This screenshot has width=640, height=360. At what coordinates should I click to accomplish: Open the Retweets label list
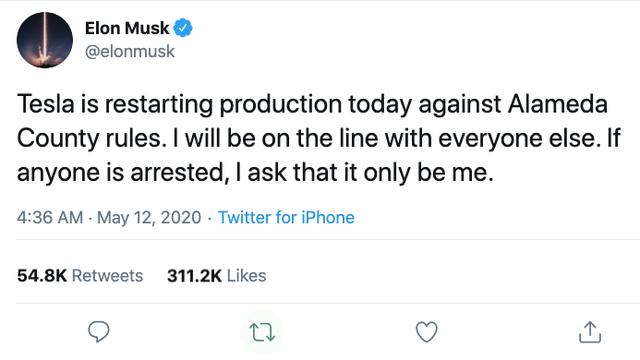pyautogui.click(x=107, y=276)
